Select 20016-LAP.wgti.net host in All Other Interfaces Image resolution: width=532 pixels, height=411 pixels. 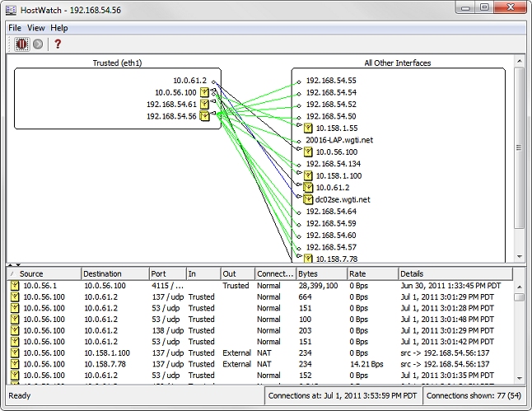tap(338, 140)
